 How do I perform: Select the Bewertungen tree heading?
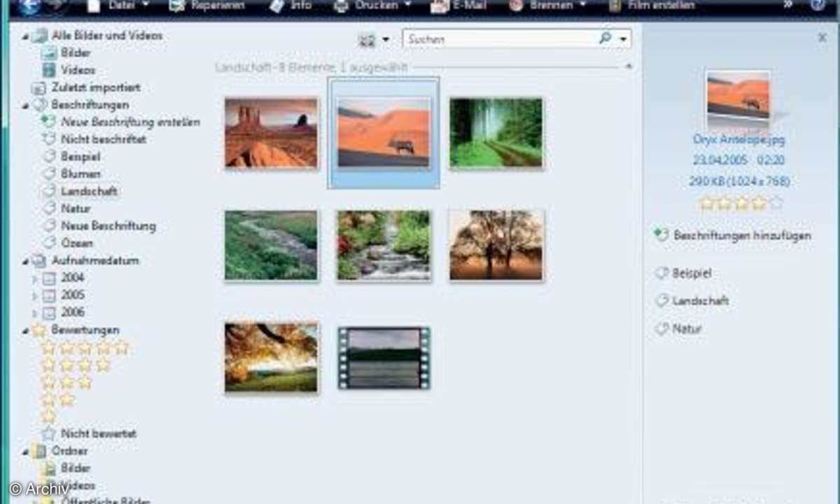(85, 330)
